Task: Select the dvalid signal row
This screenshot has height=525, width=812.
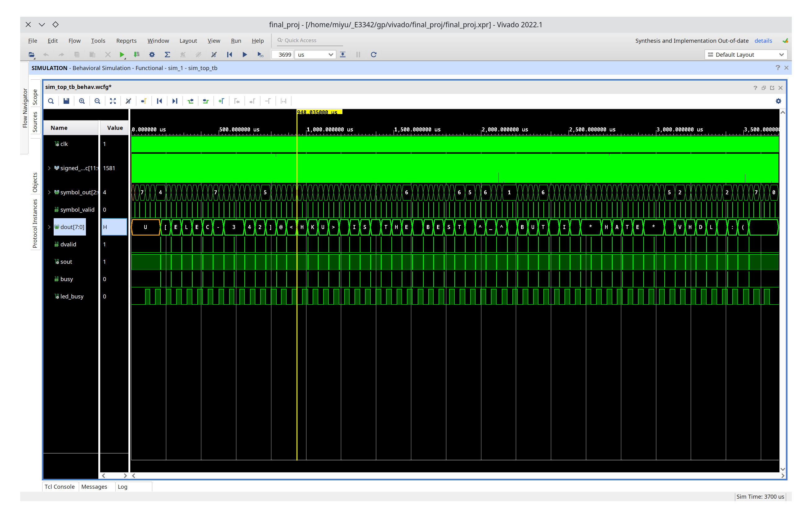Action: pyautogui.click(x=68, y=244)
